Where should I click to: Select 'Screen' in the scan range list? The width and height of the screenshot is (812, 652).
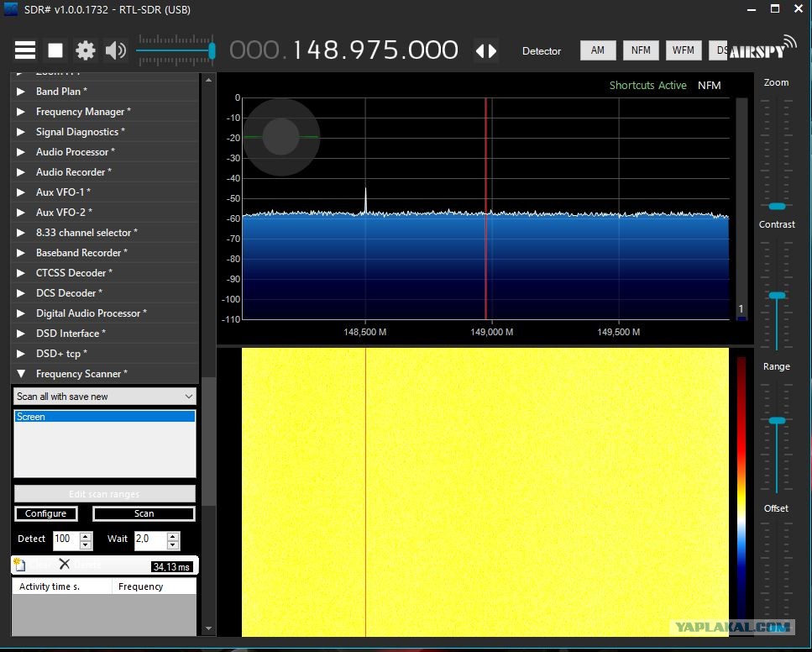pos(105,417)
